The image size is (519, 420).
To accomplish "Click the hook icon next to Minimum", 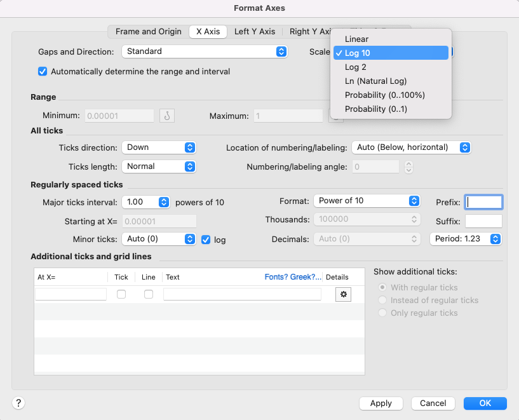I will coord(167,116).
